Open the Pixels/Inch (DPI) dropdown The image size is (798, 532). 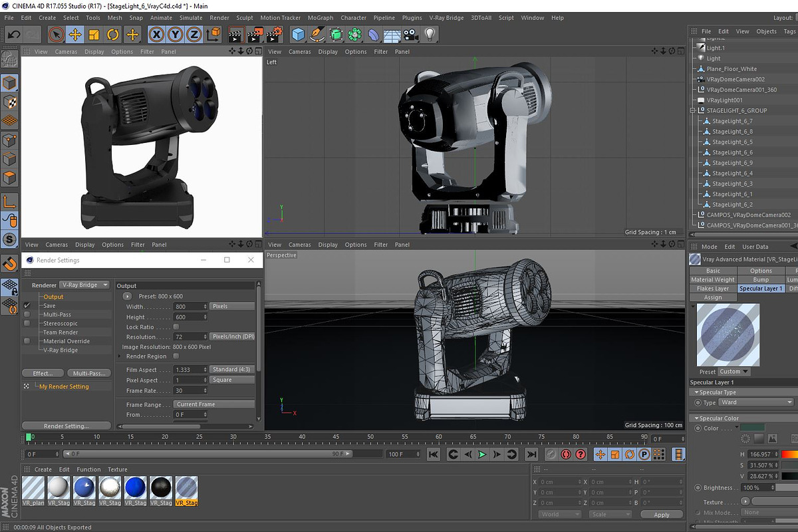(232, 336)
